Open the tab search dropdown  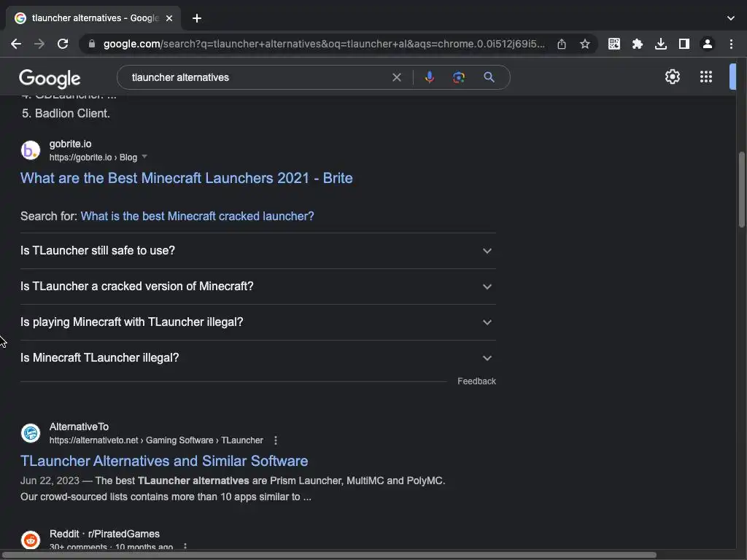[x=731, y=18]
